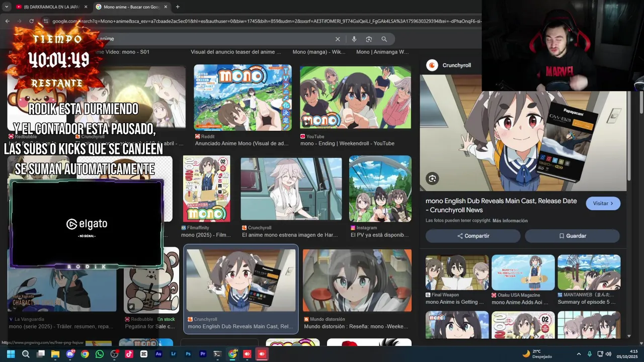Open Mono (manga) - Wik... result link
Screen dimensions: 644x362
[318, 52]
